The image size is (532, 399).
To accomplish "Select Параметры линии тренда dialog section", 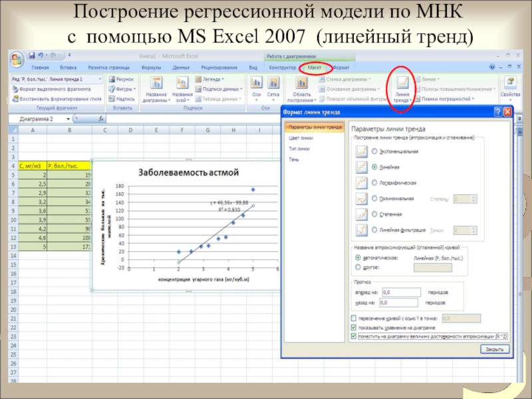I will [x=315, y=127].
